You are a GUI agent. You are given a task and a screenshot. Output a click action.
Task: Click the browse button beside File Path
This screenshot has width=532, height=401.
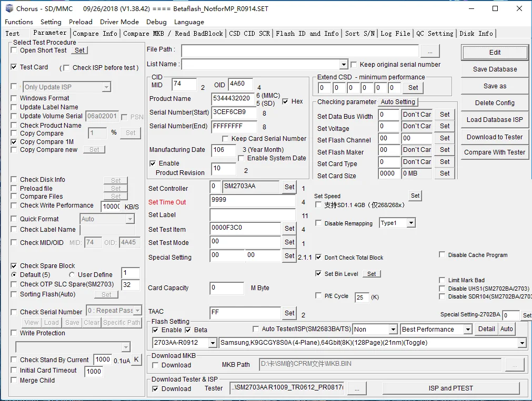tap(430, 52)
